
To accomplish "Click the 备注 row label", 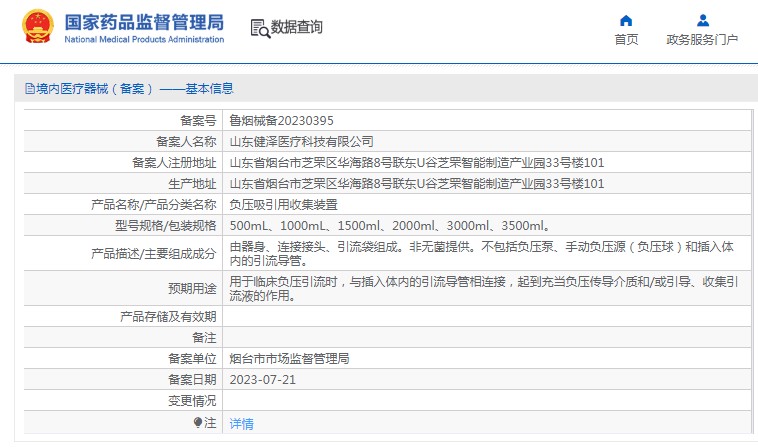I will tap(204, 338).
